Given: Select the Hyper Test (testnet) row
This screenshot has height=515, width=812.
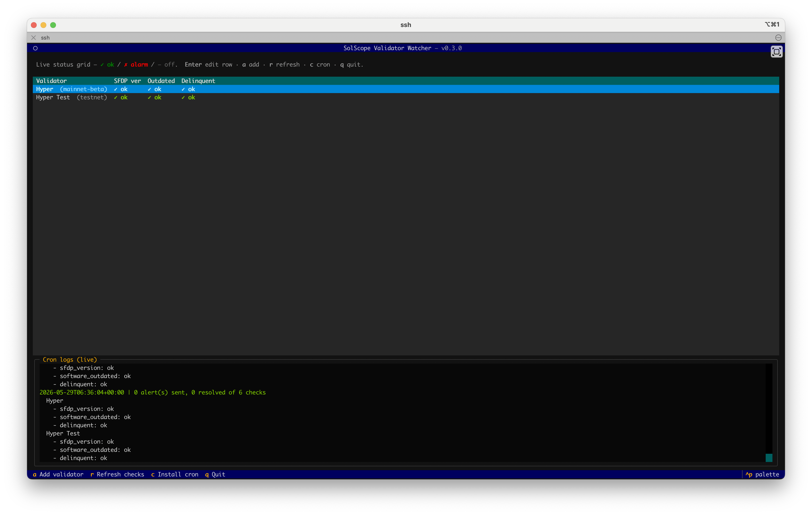Looking at the screenshot, I should pos(406,97).
